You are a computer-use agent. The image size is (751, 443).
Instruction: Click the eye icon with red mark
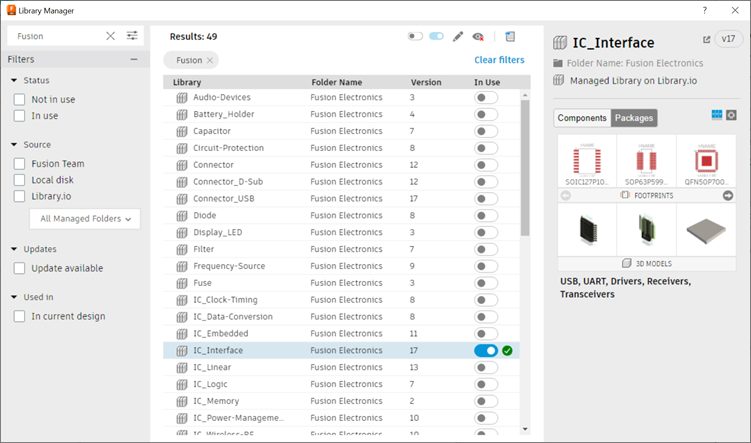pyautogui.click(x=478, y=36)
